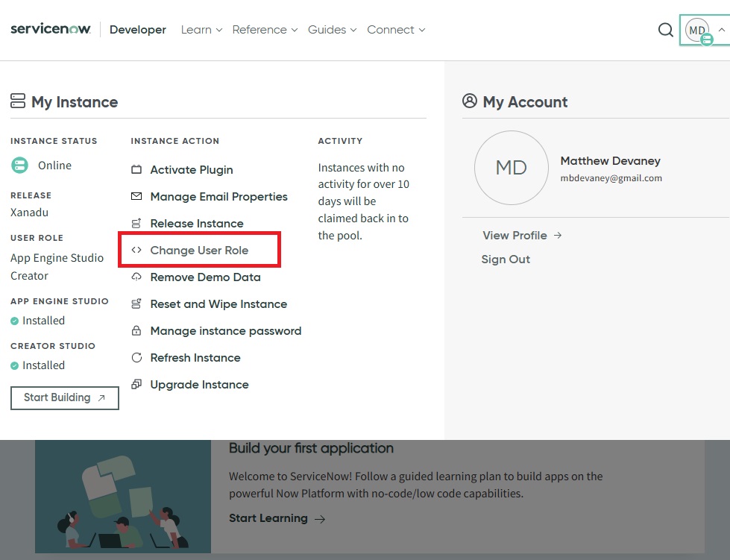Click the Release Instance server icon

136,224
